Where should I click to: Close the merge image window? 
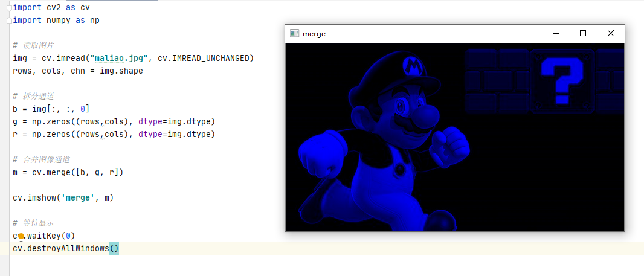(x=610, y=34)
